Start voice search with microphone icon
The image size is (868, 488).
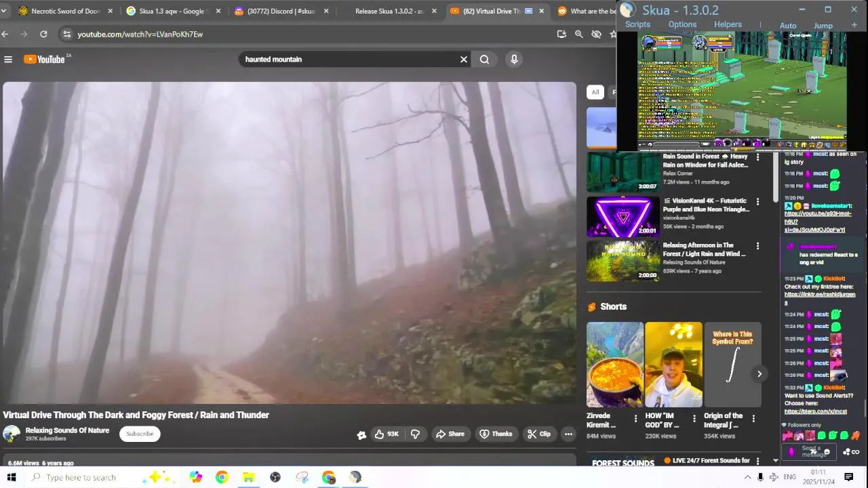pos(514,60)
